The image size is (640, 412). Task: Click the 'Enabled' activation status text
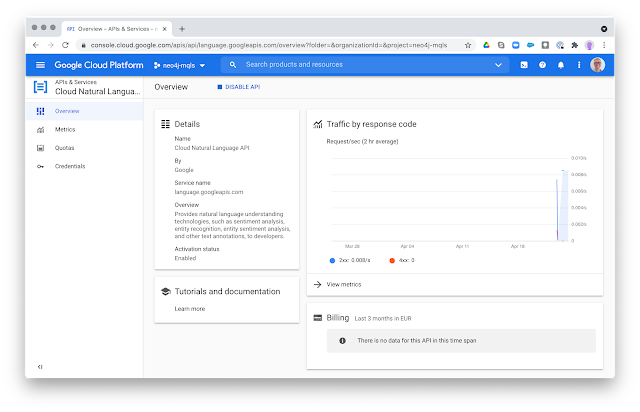(185, 258)
